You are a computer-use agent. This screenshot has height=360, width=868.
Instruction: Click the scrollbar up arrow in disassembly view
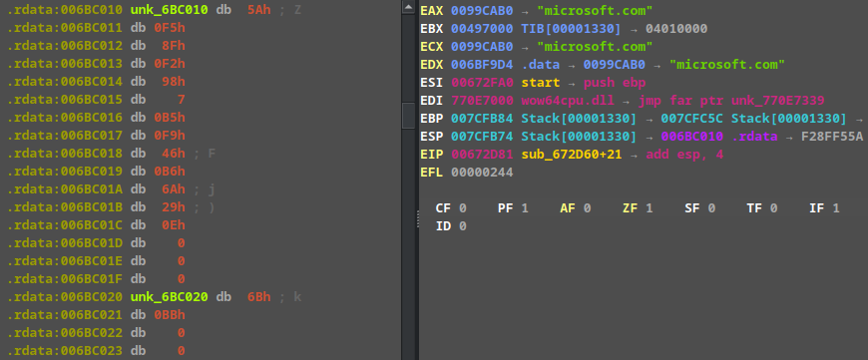(x=408, y=8)
